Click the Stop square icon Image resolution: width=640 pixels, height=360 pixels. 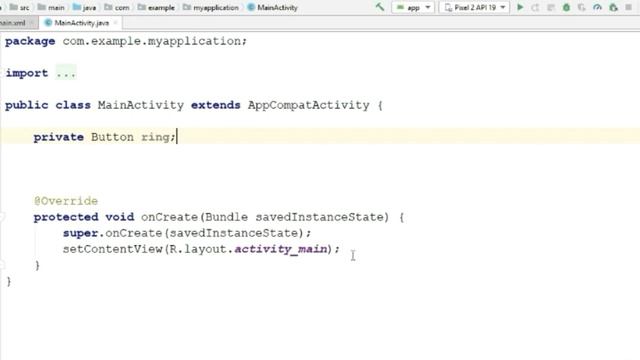(629, 7)
